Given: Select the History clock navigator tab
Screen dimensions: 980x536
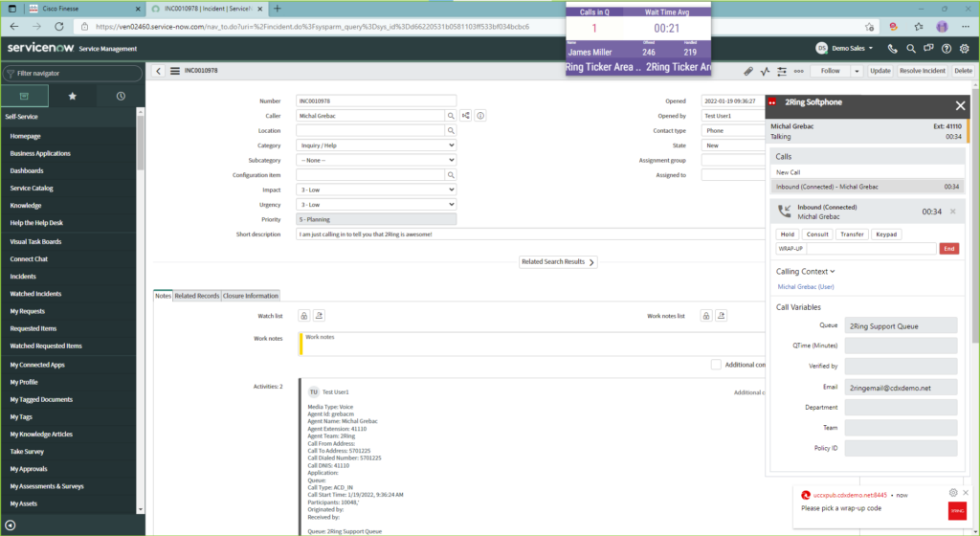Looking at the screenshot, I should pyautogui.click(x=121, y=97).
